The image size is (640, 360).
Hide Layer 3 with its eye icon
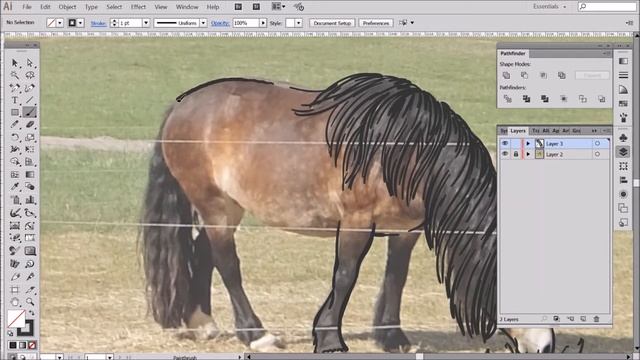(x=505, y=143)
